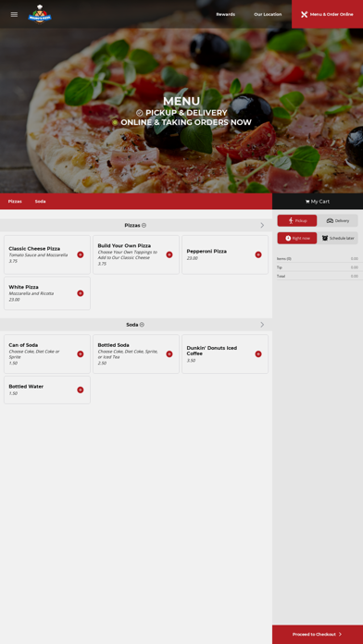Click 'Tomato Sauce and Mozzarella' description
This screenshot has width=363, height=644.
(x=38, y=255)
